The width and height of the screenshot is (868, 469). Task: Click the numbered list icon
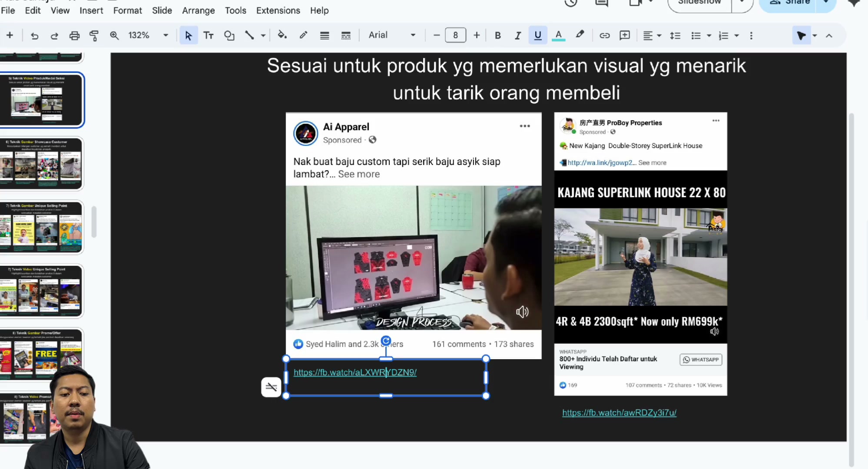tap(723, 36)
